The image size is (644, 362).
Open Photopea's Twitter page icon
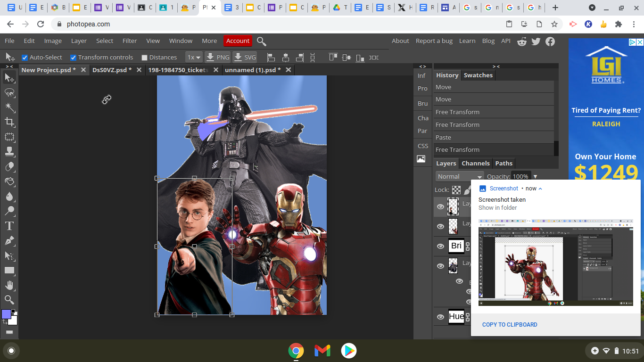(536, 41)
